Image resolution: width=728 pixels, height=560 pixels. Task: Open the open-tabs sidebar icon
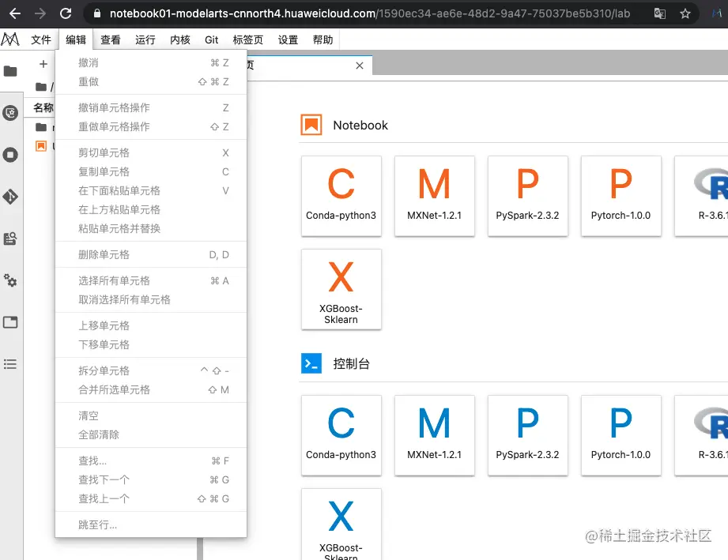(10, 322)
